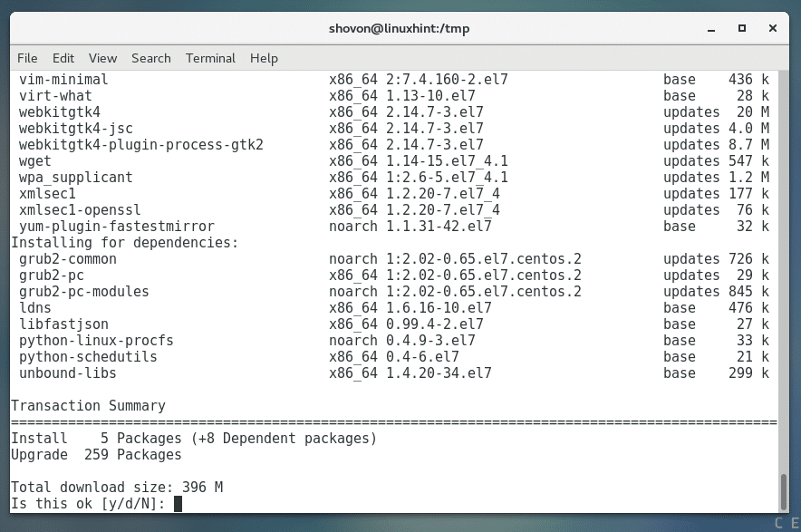Click version 1.6.16-10.el7 of ldns
Screen dimensions: 801x532
(x=439, y=308)
